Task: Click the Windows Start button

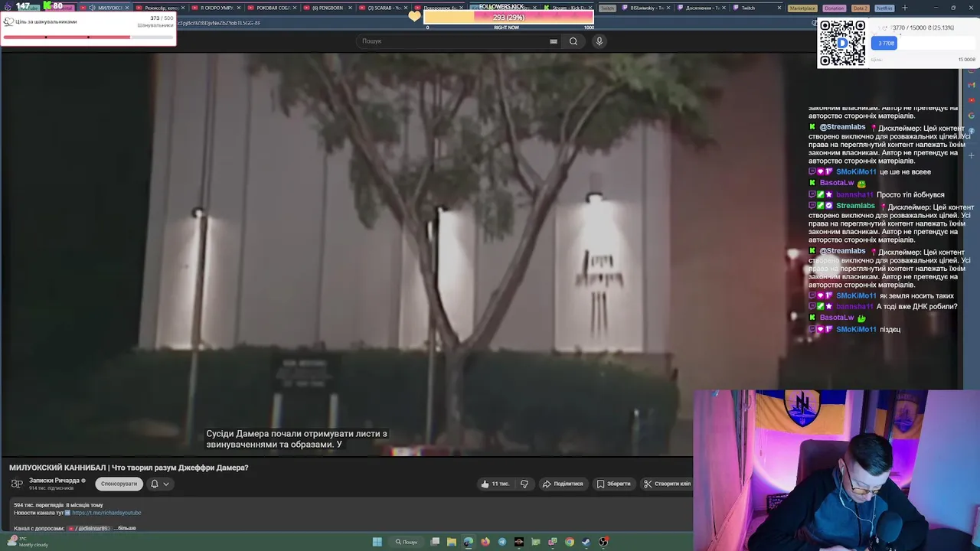Action: tap(377, 542)
